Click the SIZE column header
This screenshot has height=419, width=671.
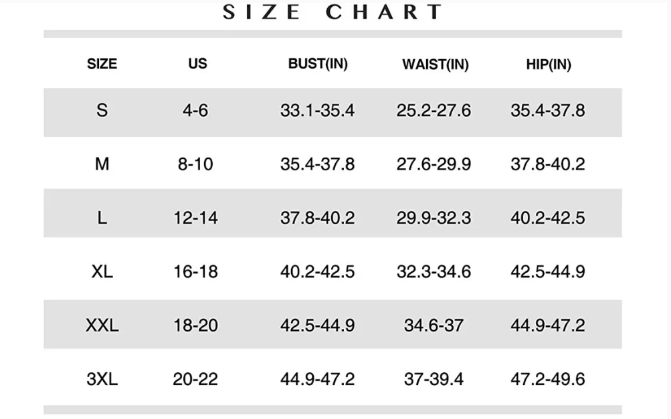tap(102, 64)
